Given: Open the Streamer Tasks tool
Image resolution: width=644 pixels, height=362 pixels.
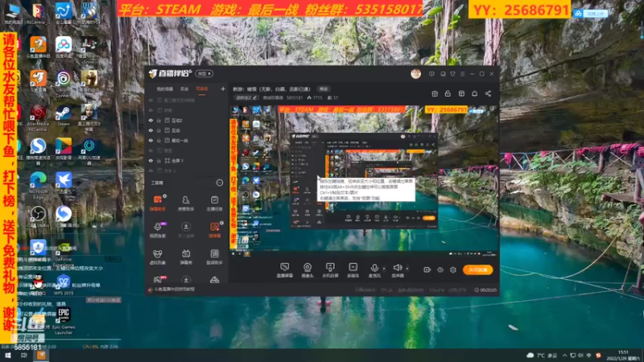Looking at the screenshot, I should 214,203.
